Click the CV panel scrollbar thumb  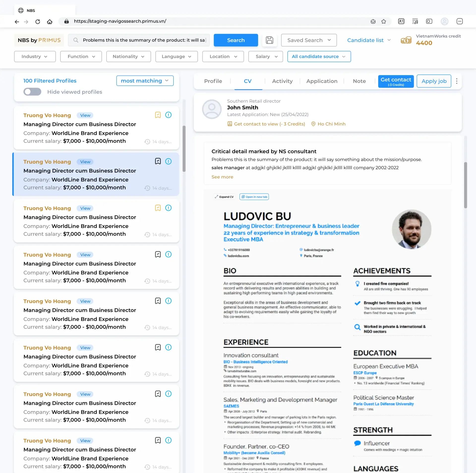pyautogui.click(x=465, y=185)
